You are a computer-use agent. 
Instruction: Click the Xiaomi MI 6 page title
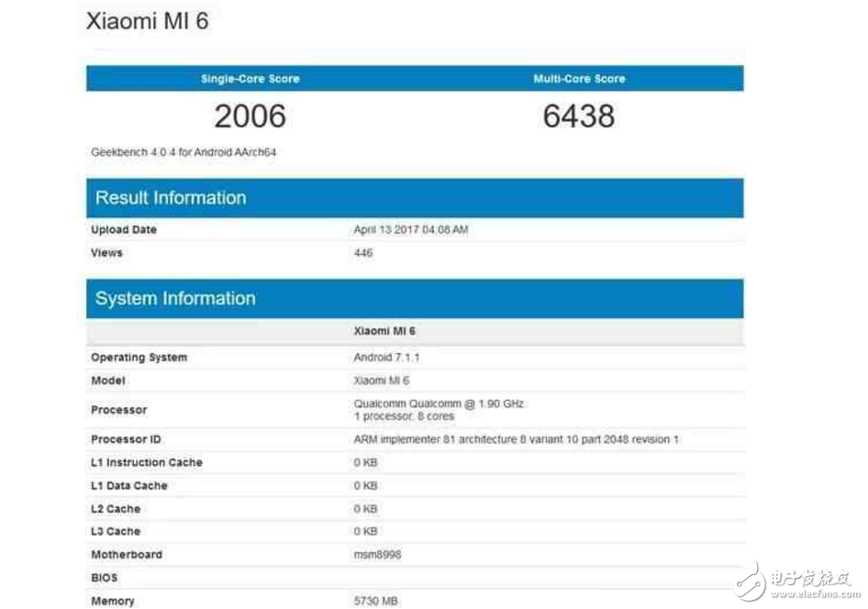click(148, 21)
